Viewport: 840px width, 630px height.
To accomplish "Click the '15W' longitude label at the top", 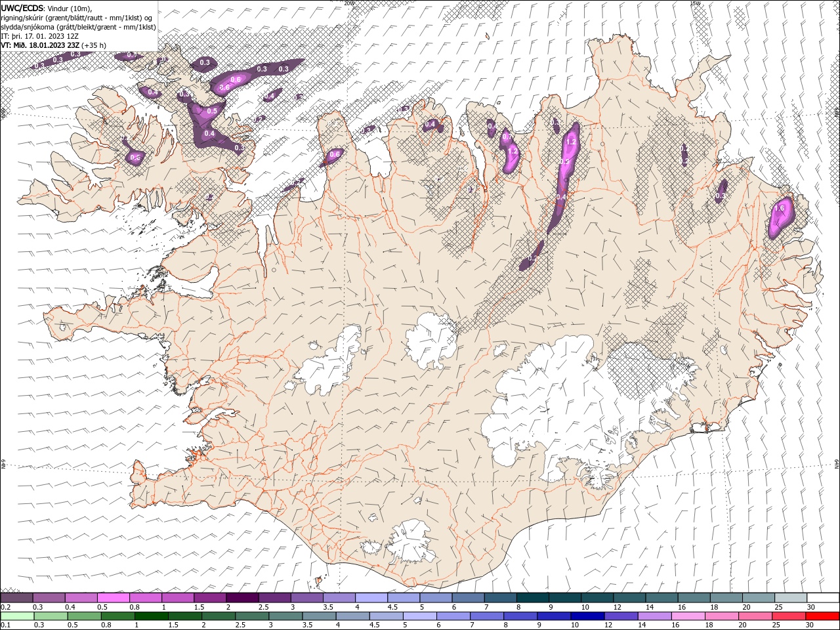I will tap(695, 3).
